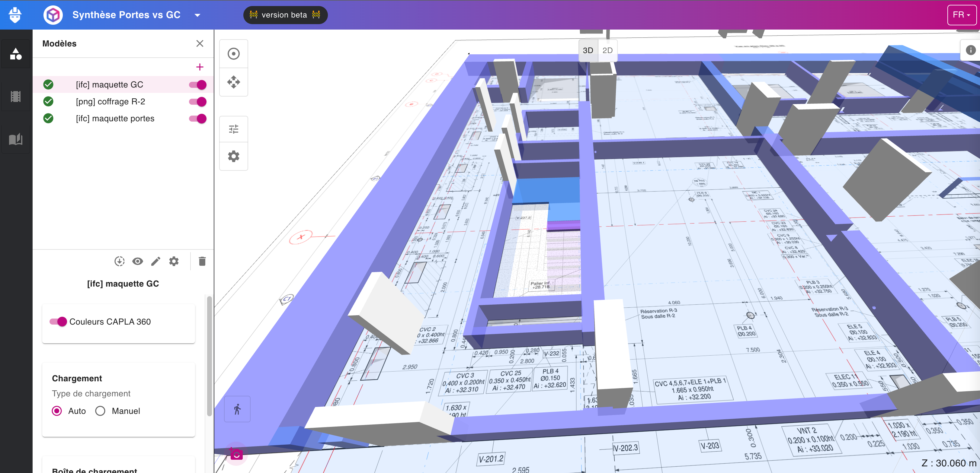Select Auto loading type
The image size is (980, 473).
(x=57, y=411)
